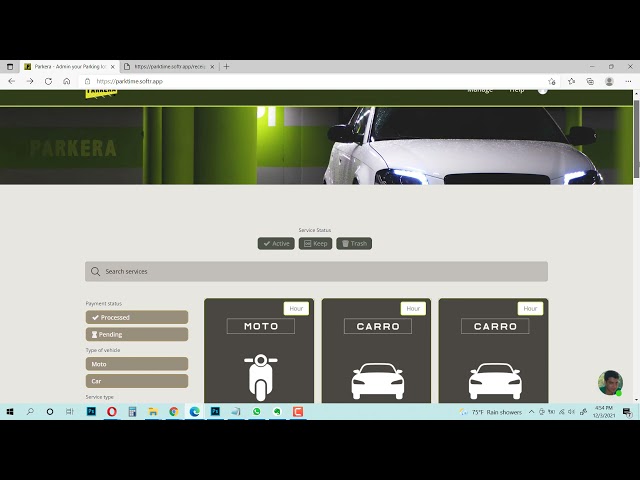The width and height of the screenshot is (640, 480).
Task: Open the Windows Start menu
Action: click(x=10, y=411)
